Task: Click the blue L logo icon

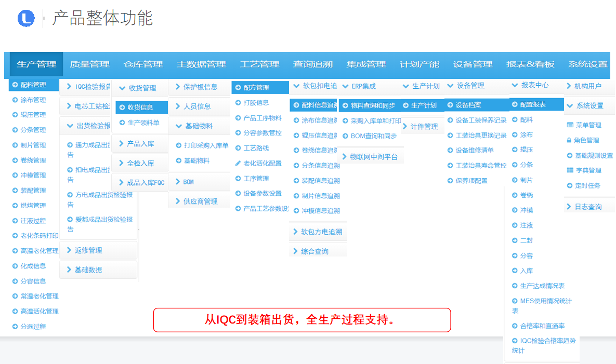Action: coord(26,19)
